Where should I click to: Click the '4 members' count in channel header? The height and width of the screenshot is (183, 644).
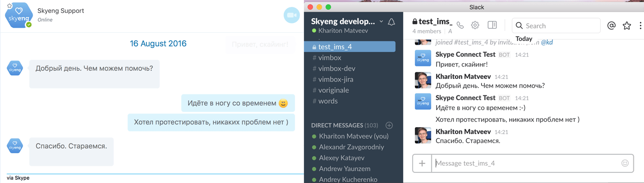[426, 31]
